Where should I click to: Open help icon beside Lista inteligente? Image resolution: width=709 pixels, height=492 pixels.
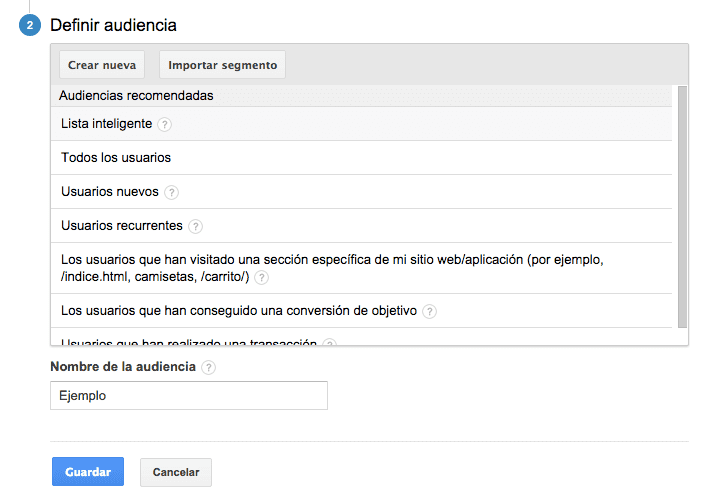165,124
